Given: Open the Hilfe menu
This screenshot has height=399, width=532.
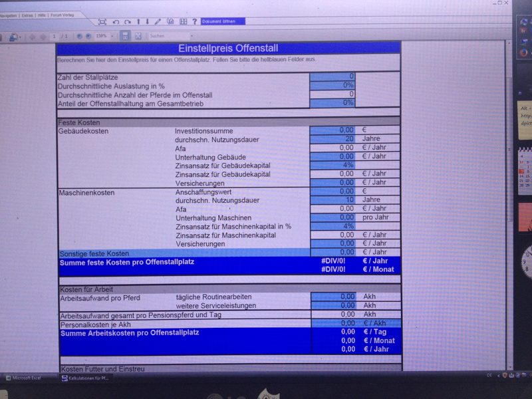Looking at the screenshot, I should pos(42,15).
